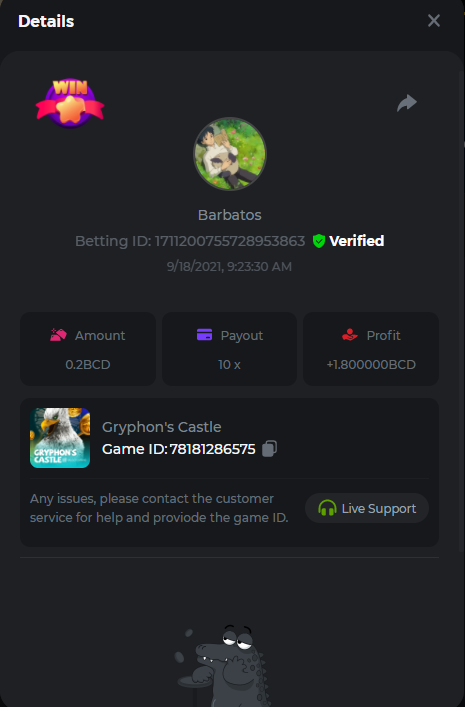Open Gryphon's Castle game thumbnail

[60, 438]
